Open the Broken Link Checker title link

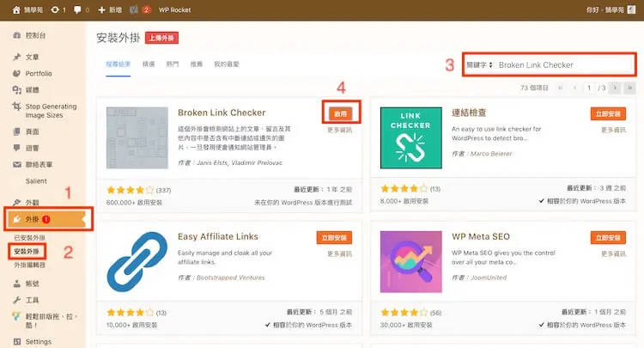click(x=222, y=113)
